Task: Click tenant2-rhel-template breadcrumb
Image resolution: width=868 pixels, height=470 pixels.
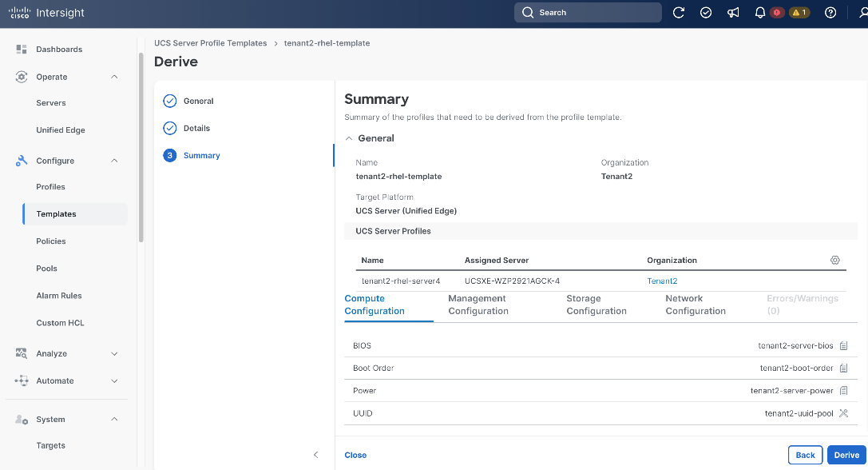Action: point(327,43)
